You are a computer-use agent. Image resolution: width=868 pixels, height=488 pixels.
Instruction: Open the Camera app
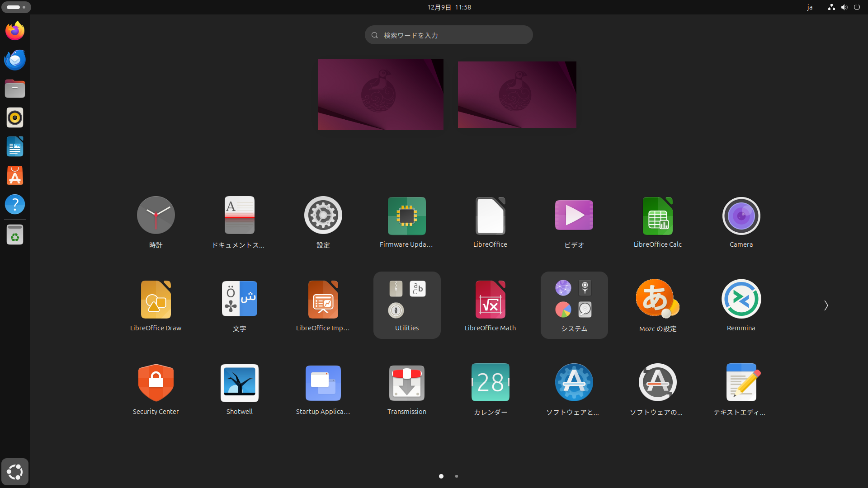[x=741, y=216]
